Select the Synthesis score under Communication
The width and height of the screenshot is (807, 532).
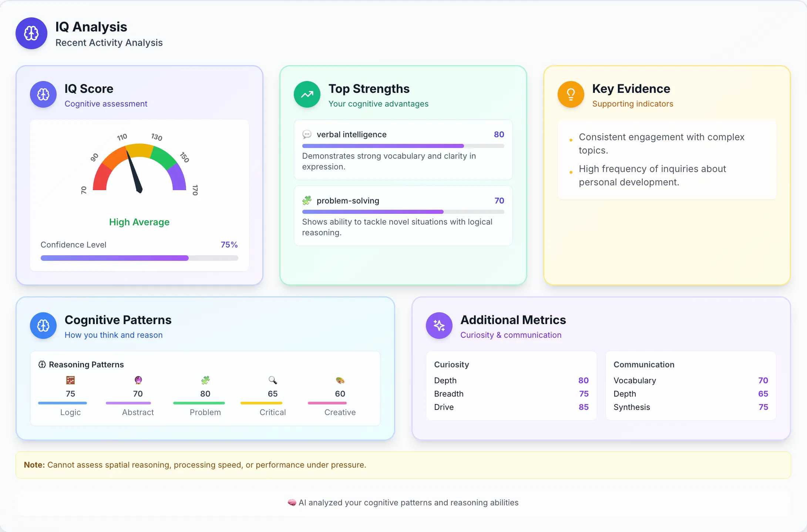tap(763, 407)
